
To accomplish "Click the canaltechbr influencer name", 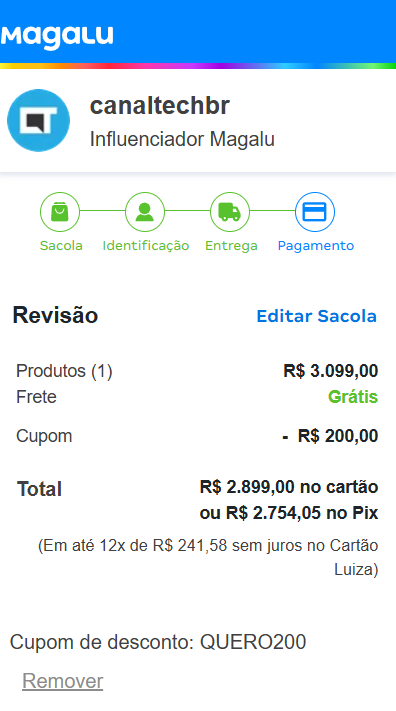I will (x=160, y=106).
